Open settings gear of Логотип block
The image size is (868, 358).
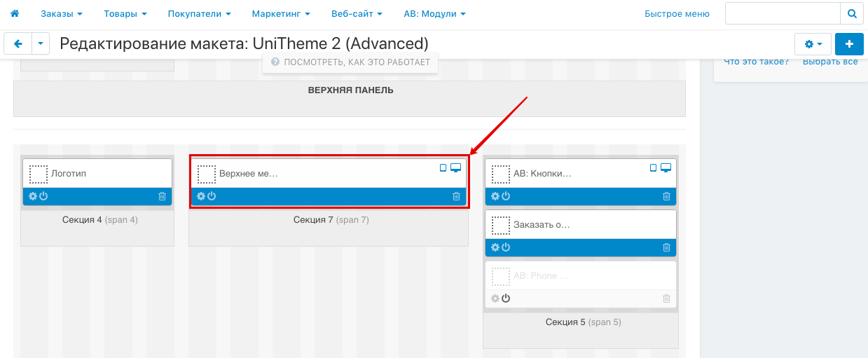(x=32, y=196)
